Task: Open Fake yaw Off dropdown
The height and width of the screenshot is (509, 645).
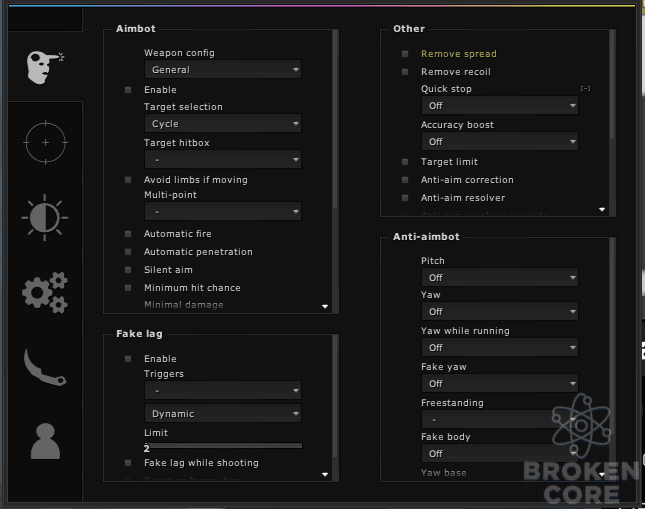Action: click(500, 383)
